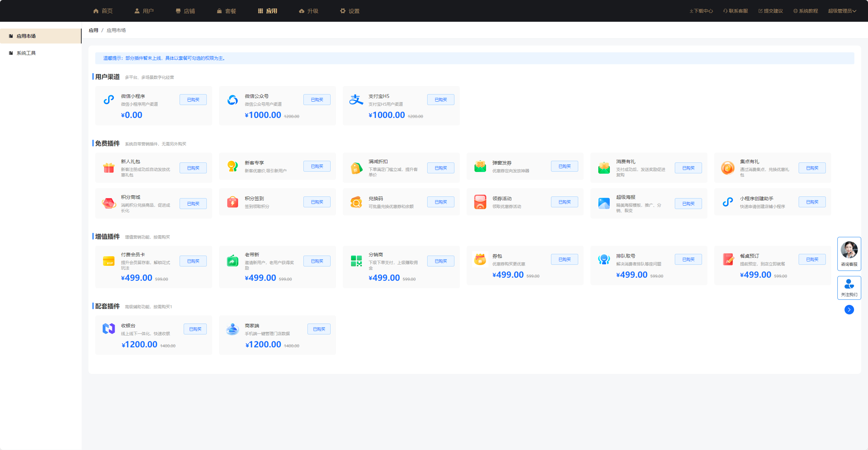
Task: Click the 超级海报 image icon
Action: pyautogui.click(x=604, y=203)
